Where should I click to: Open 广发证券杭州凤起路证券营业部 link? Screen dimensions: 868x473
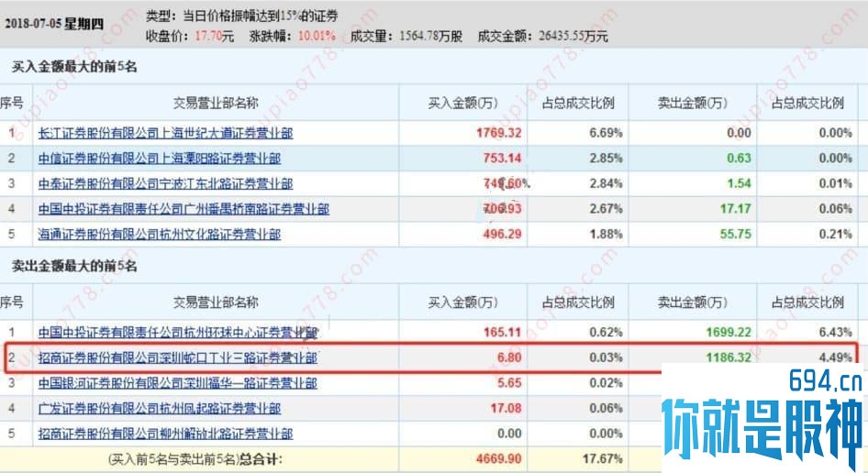click(x=160, y=408)
